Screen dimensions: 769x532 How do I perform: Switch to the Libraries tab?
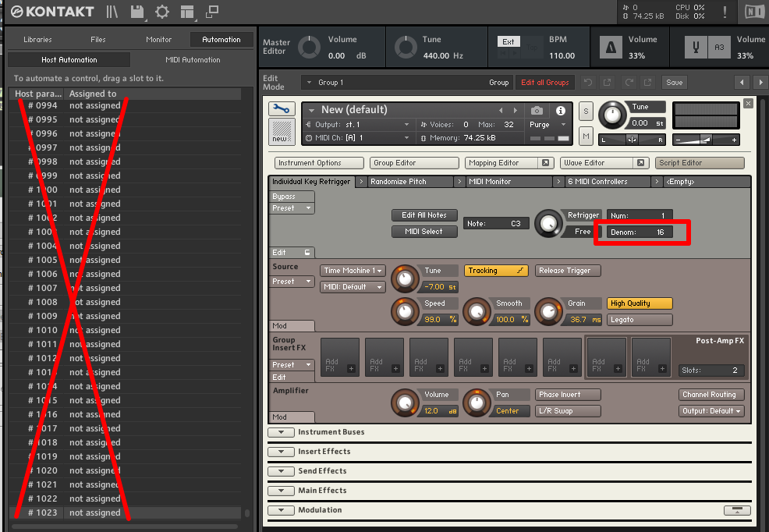(37, 40)
